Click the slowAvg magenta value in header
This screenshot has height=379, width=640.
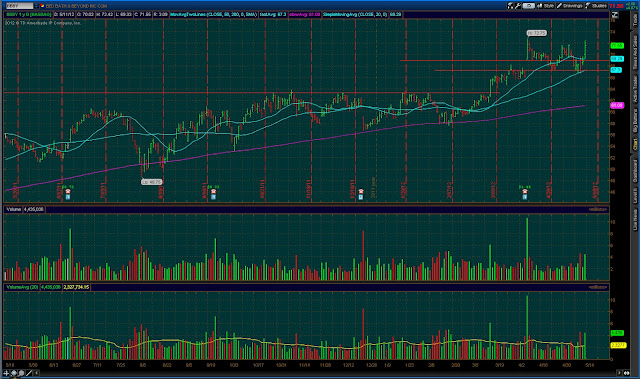coord(304,14)
